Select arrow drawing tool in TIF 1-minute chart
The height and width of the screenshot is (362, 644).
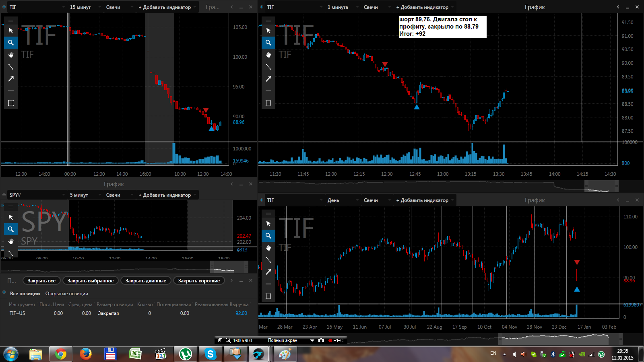[268, 79]
